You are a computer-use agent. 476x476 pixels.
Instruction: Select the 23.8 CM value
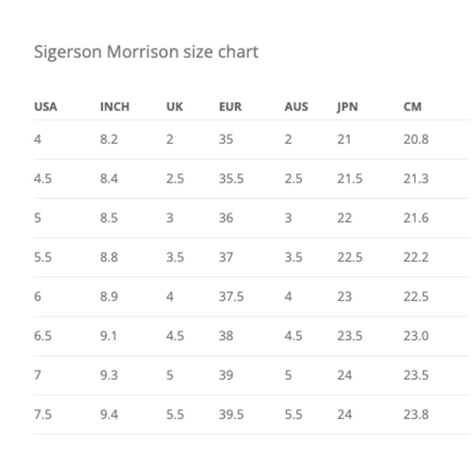[x=416, y=415]
